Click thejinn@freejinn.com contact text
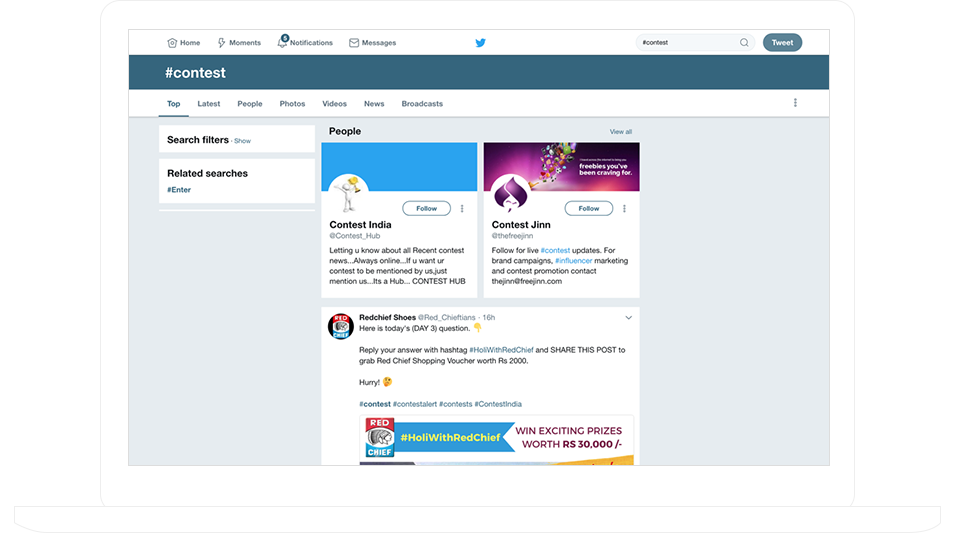This screenshot has height=534, width=955. (527, 281)
